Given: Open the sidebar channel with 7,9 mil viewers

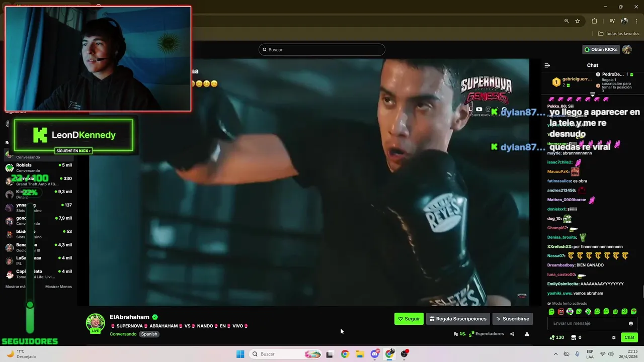Looking at the screenshot, I should [38, 221].
